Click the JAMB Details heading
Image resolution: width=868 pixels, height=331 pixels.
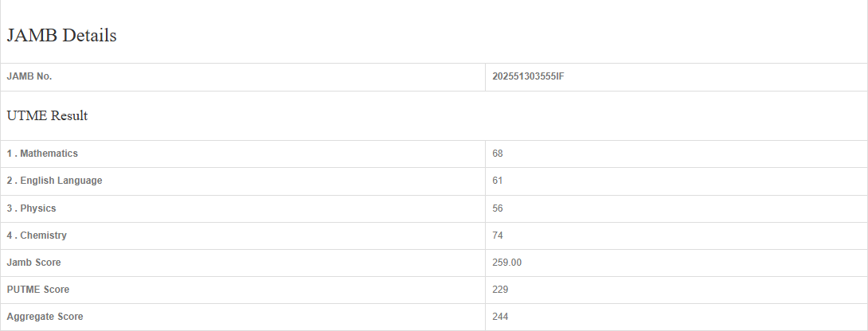tap(62, 36)
